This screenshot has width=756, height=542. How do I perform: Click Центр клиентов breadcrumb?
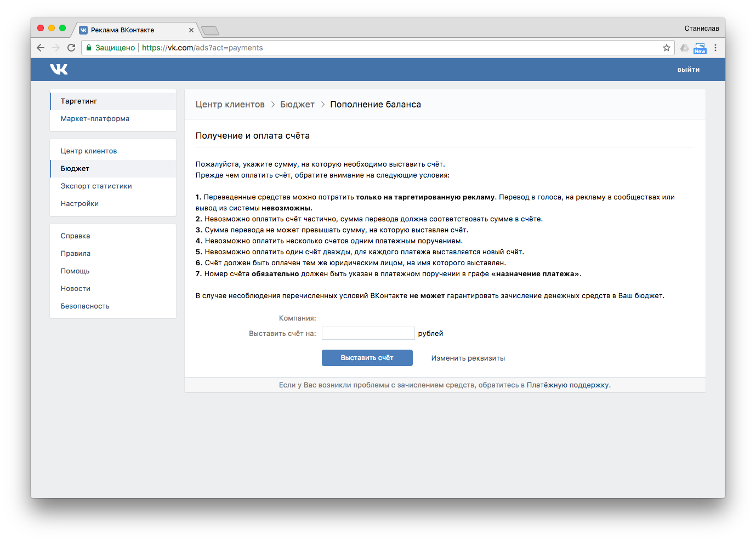pos(230,105)
